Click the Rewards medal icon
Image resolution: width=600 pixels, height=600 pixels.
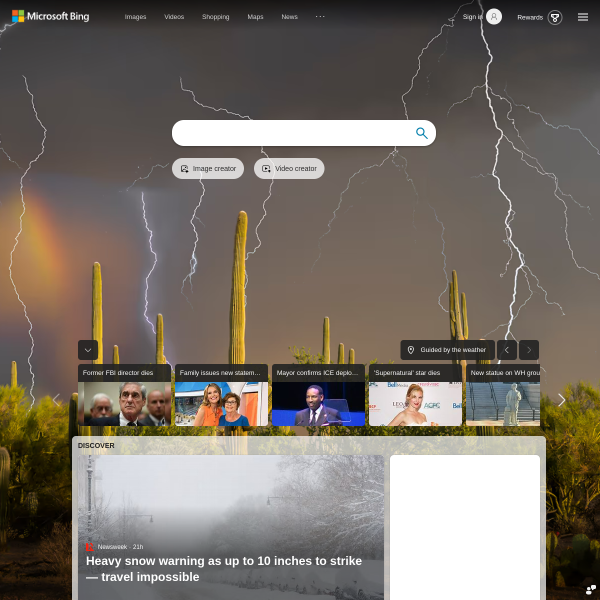point(555,17)
